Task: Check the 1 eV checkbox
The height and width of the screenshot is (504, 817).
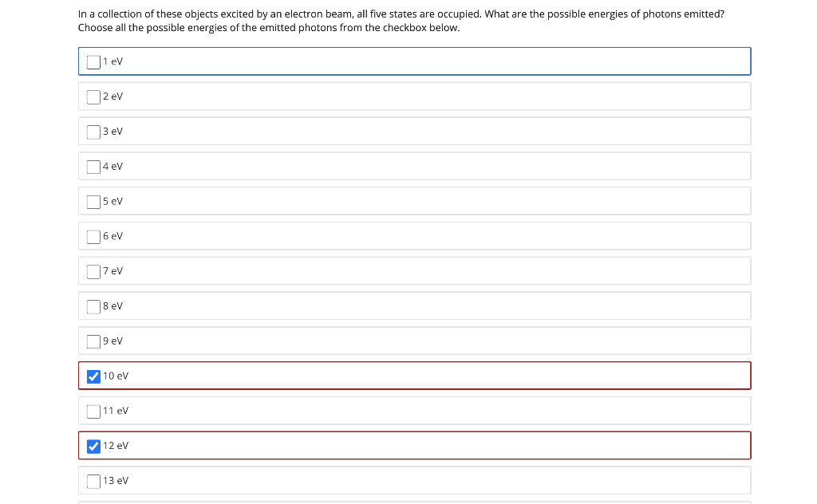Action: (x=93, y=62)
